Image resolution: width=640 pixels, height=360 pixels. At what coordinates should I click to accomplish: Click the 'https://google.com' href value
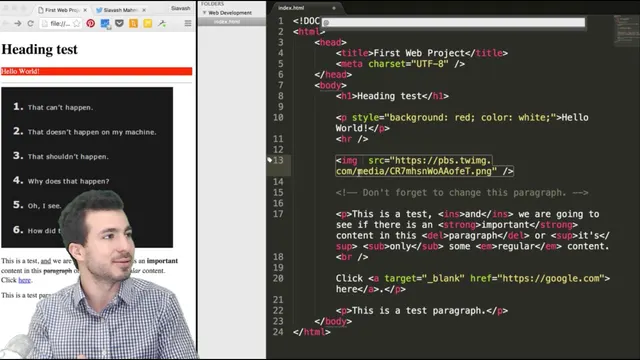(x=551, y=278)
